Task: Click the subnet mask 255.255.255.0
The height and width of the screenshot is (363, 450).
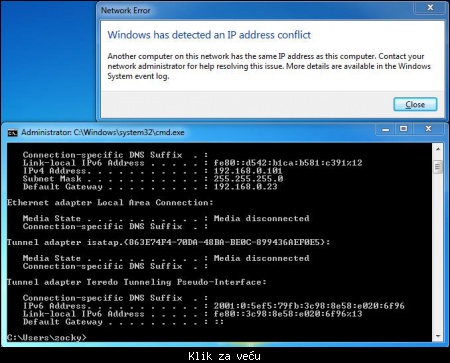Action: tap(248, 179)
